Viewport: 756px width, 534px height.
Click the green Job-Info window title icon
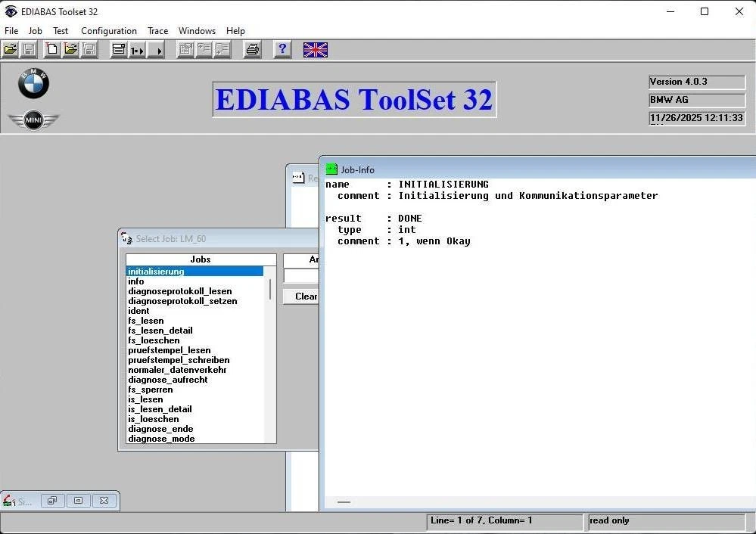click(x=331, y=169)
